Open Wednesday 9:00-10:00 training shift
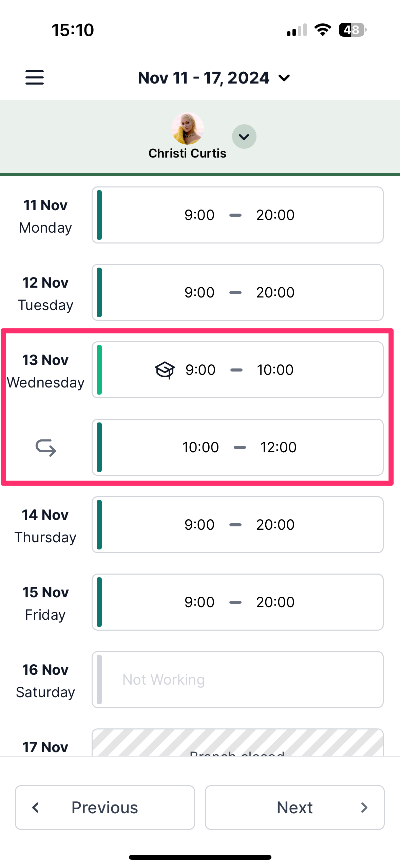The width and height of the screenshot is (400, 868). tap(237, 370)
